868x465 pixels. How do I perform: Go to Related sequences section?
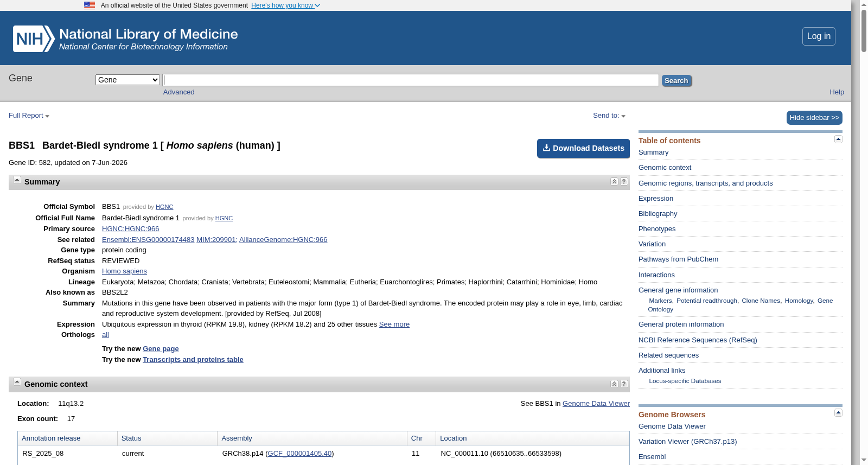pos(668,355)
